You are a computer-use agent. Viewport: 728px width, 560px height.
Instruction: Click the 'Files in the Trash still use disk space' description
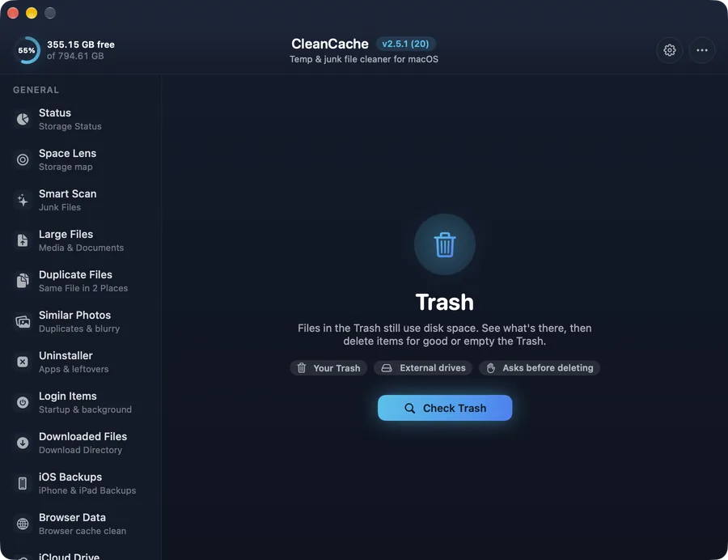point(444,334)
